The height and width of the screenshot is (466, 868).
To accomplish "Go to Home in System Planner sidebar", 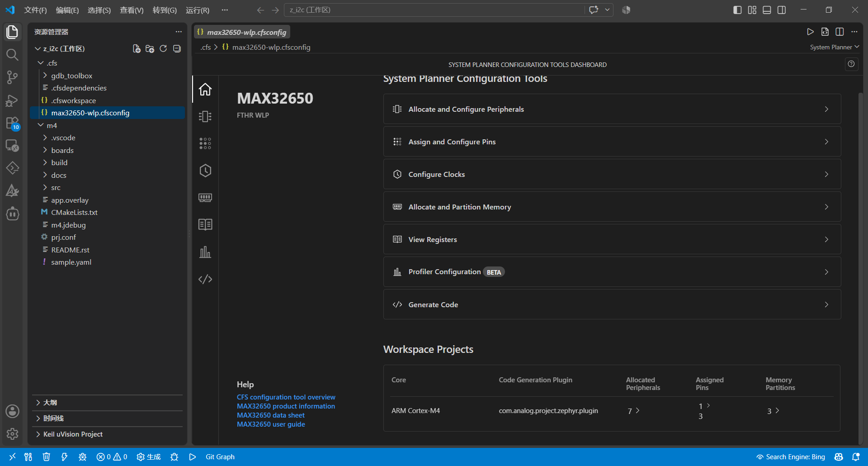I will 205,90.
